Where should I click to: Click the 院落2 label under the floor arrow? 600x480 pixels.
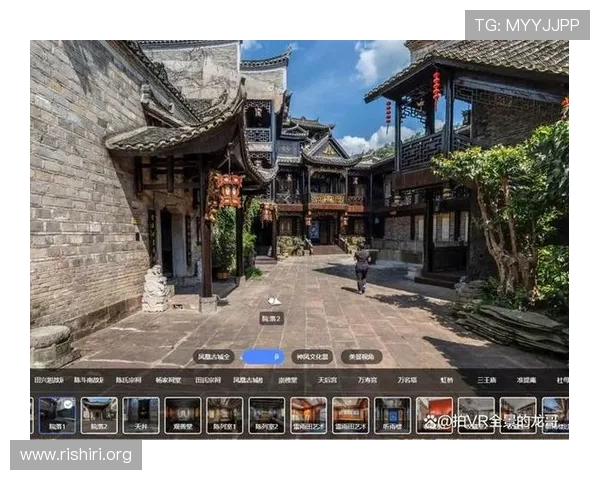pyautogui.click(x=271, y=318)
